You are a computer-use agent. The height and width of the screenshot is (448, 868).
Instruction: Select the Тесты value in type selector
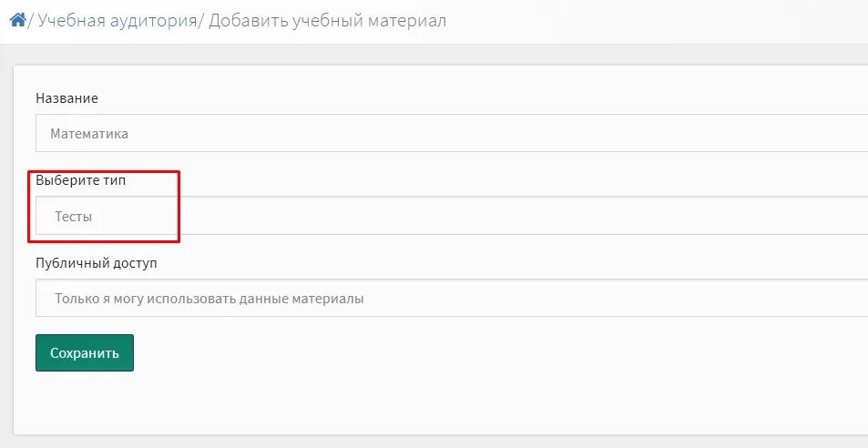coord(74,217)
